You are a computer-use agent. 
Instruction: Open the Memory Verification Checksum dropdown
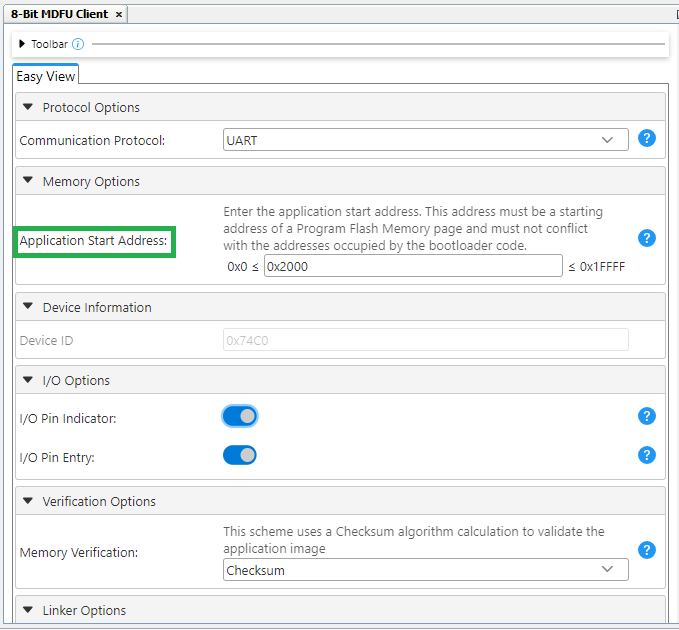(426, 570)
